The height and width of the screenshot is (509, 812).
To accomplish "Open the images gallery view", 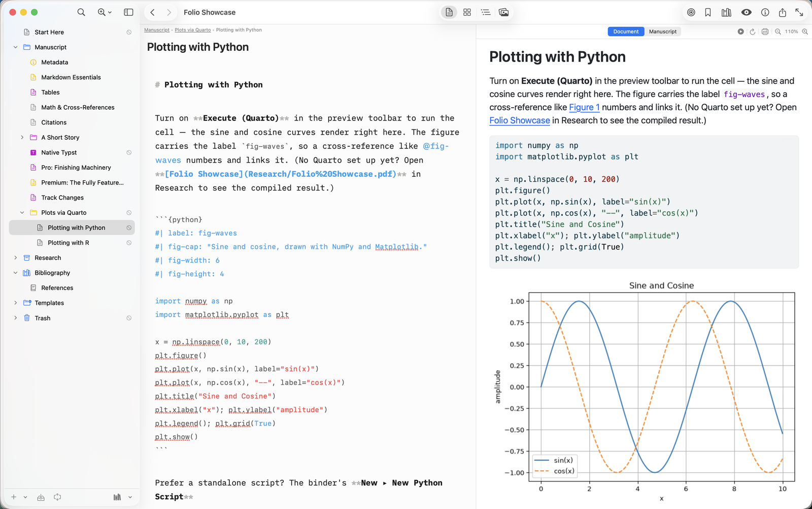I will tap(504, 12).
